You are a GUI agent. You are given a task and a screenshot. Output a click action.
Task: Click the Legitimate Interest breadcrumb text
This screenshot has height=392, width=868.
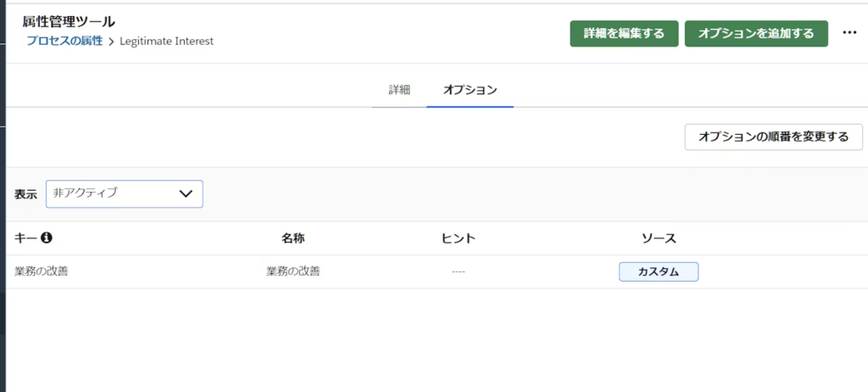(166, 41)
